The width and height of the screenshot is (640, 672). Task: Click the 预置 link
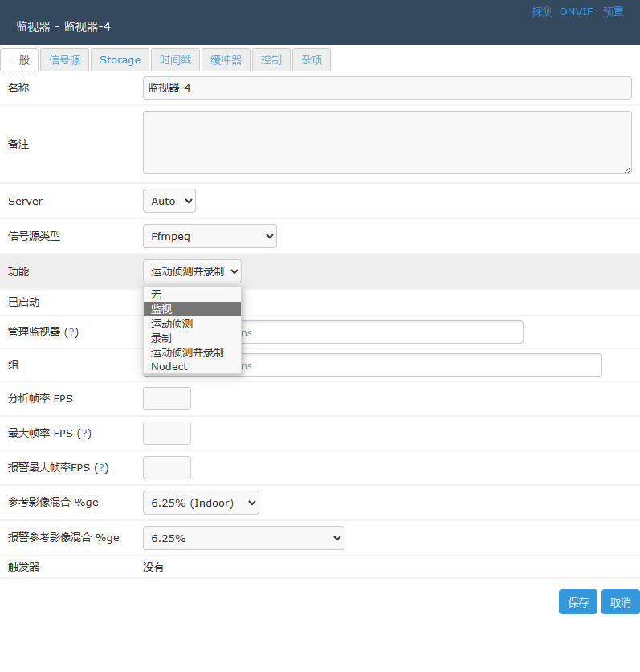coord(614,12)
